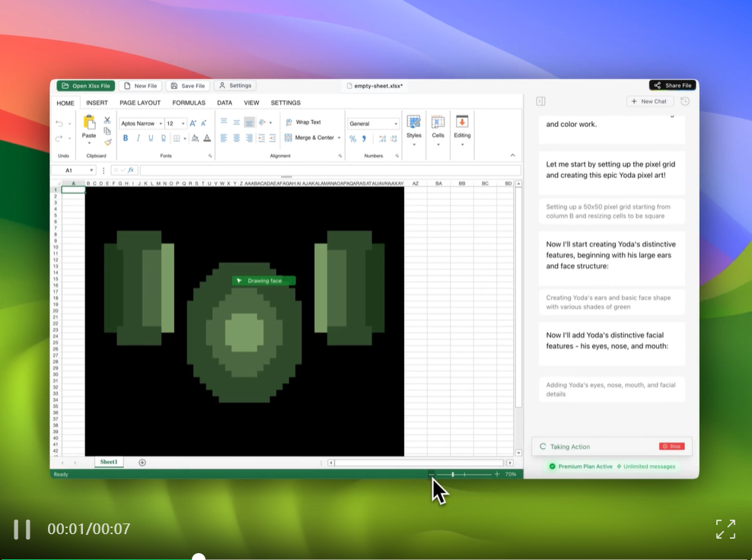
Task: Collapse the chat side panel icon
Action: click(x=540, y=101)
